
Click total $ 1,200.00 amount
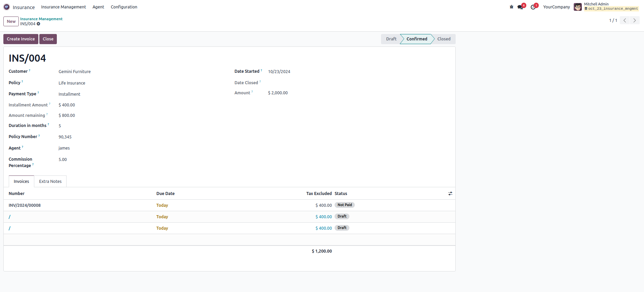tap(322, 251)
